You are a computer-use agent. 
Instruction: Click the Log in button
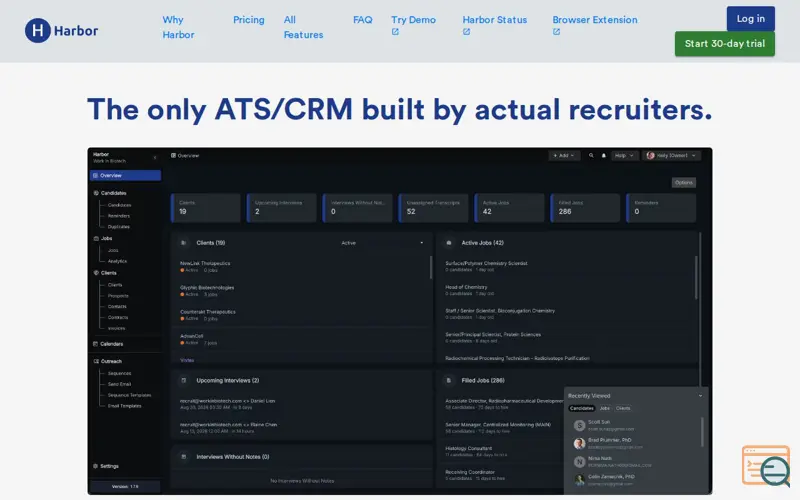coord(751,18)
